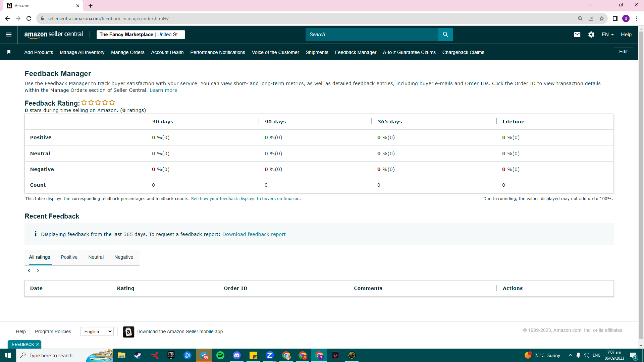Switch to the Positive tab
Image resolution: width=644 pixels, height=362 pixels.
[69, 257]
